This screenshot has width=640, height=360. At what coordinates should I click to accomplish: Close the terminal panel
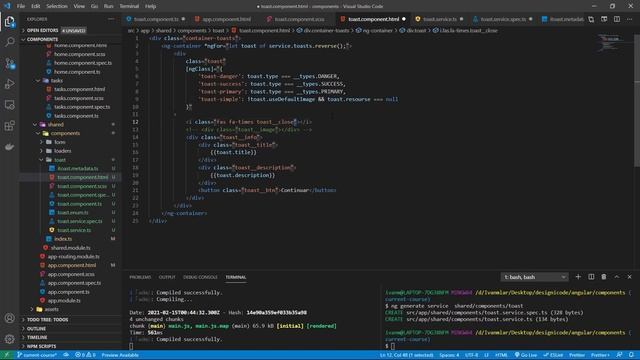[629, 277]
